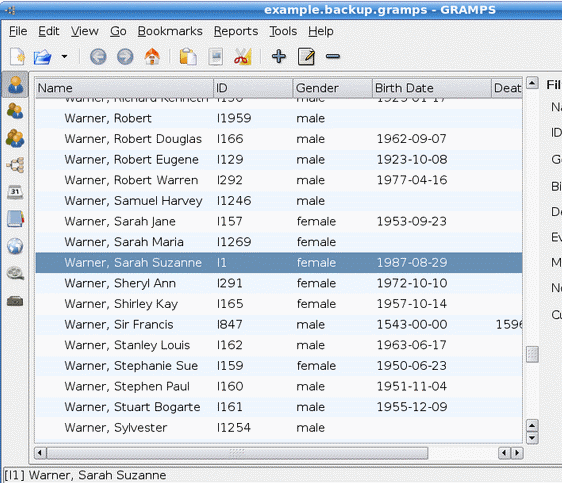
Task: Select row Warner, Stephanie Sue
Action: tap(278, 366)
